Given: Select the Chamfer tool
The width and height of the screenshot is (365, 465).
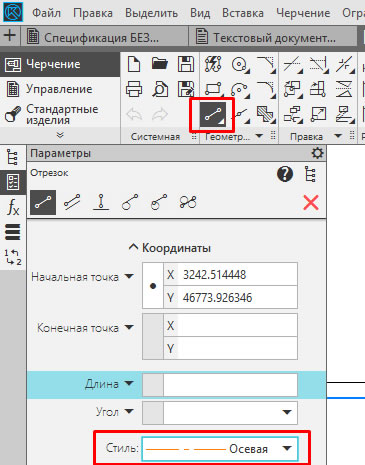Looking at the screenshot, I should tap(266, 64).
